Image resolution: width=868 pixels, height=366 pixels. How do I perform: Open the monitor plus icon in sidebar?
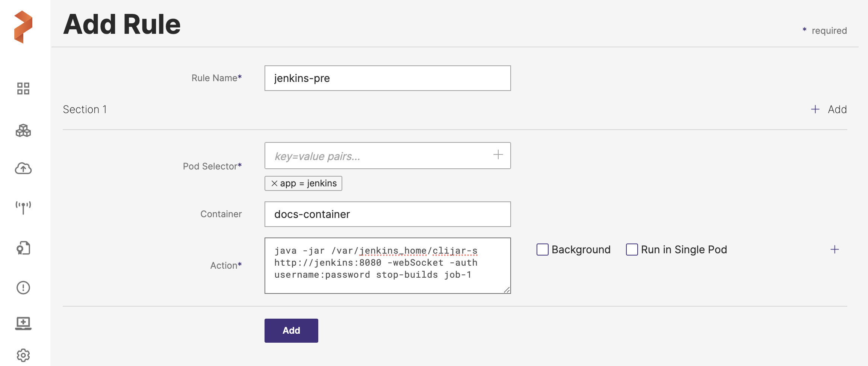23,323
